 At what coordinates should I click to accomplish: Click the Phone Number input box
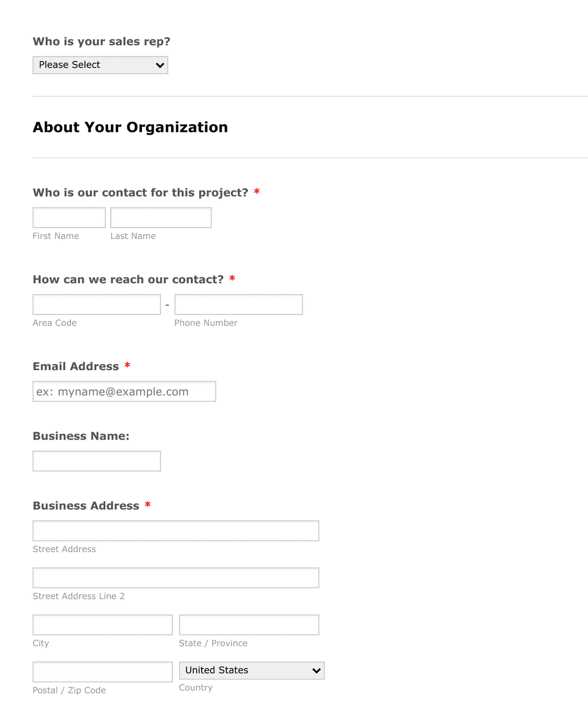click(238, 304)
